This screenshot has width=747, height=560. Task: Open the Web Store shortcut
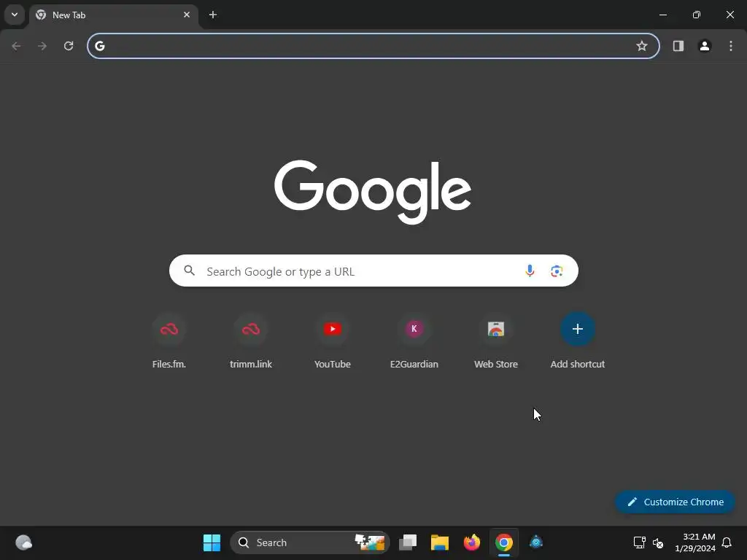pyautogui.click(x=496, y=341)
